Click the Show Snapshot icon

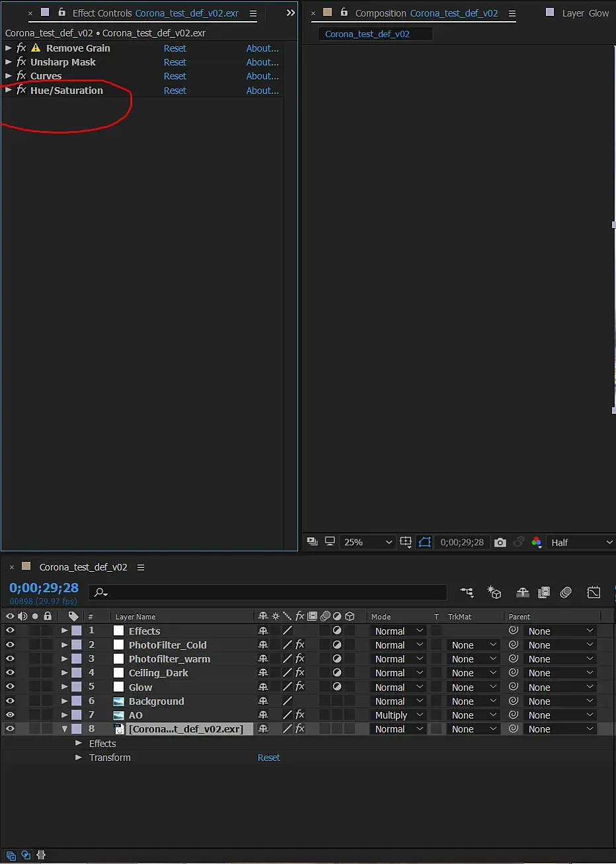(519, 542)
